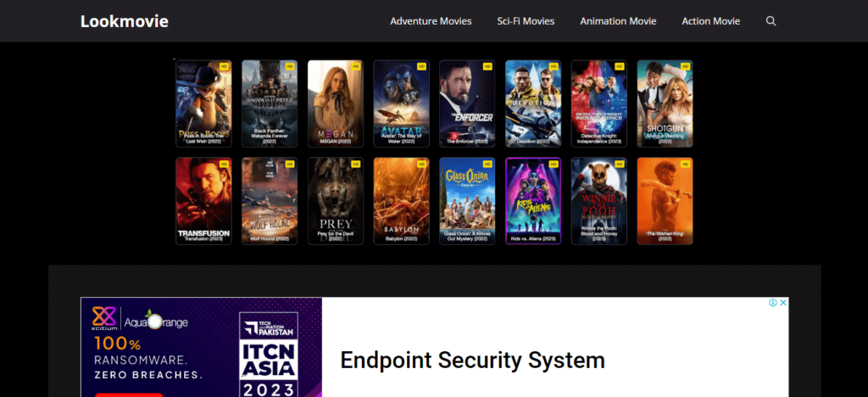Image resolution: width=868 pixels, height=397 pixels.
Task: Select the M3GAN (2022) movie poster
Action: pyautogui.click(x=336, y=103)
